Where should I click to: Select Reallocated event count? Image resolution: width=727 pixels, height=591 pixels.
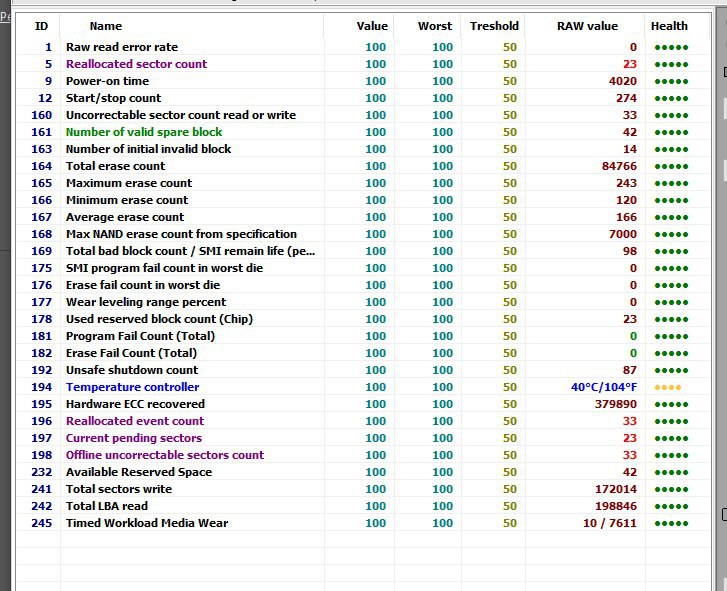pos(363,421)
